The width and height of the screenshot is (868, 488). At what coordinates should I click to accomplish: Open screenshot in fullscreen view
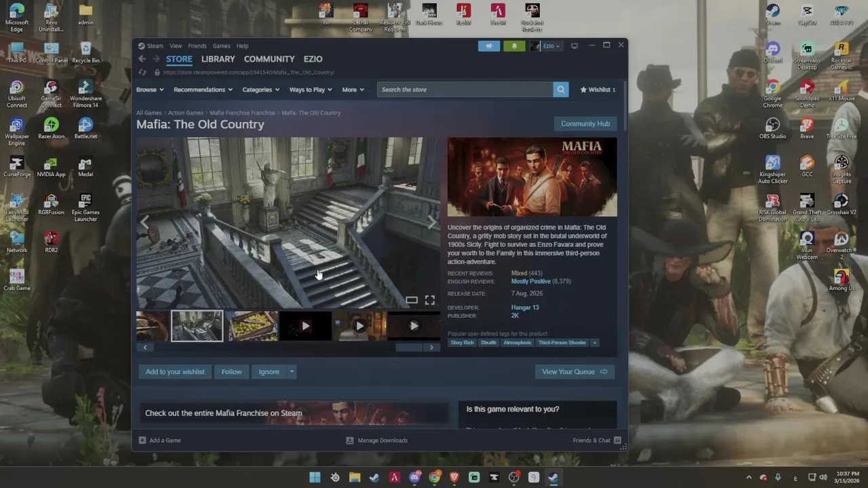[x=430, y=300]
